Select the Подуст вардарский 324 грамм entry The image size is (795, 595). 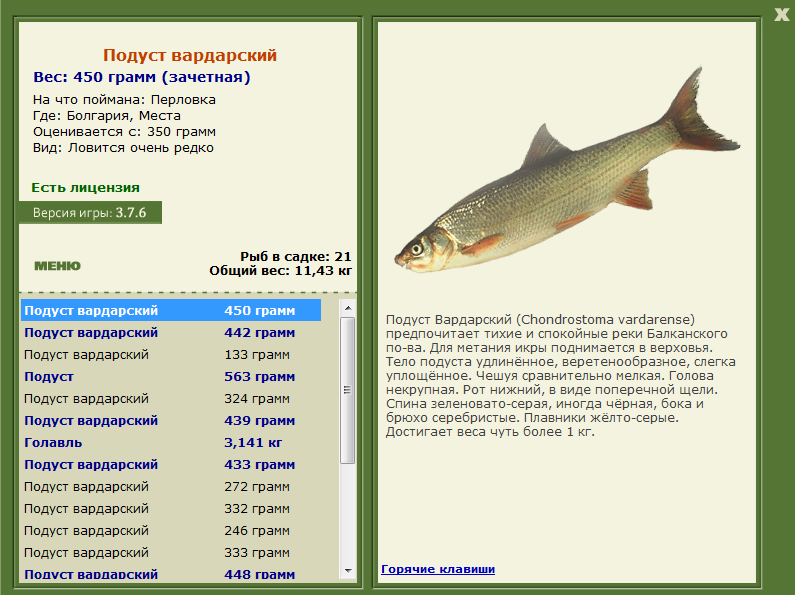(x=171, y=399)
